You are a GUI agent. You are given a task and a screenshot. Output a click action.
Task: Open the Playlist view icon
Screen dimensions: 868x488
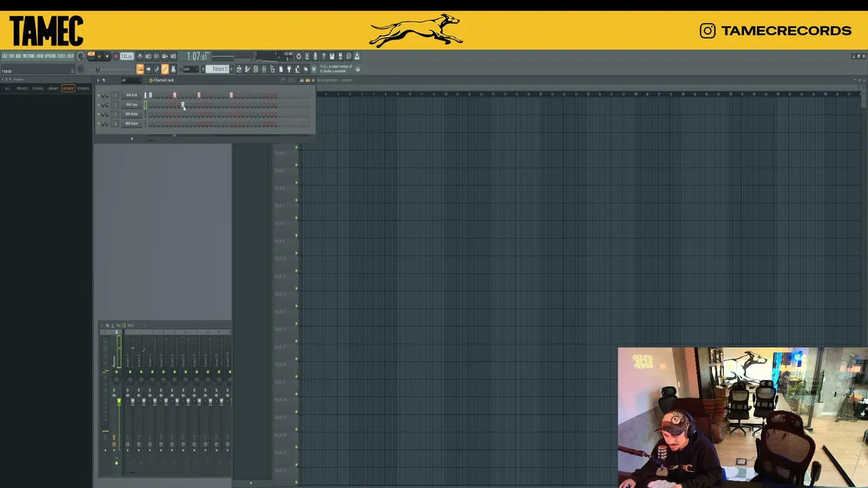(239, 69)
